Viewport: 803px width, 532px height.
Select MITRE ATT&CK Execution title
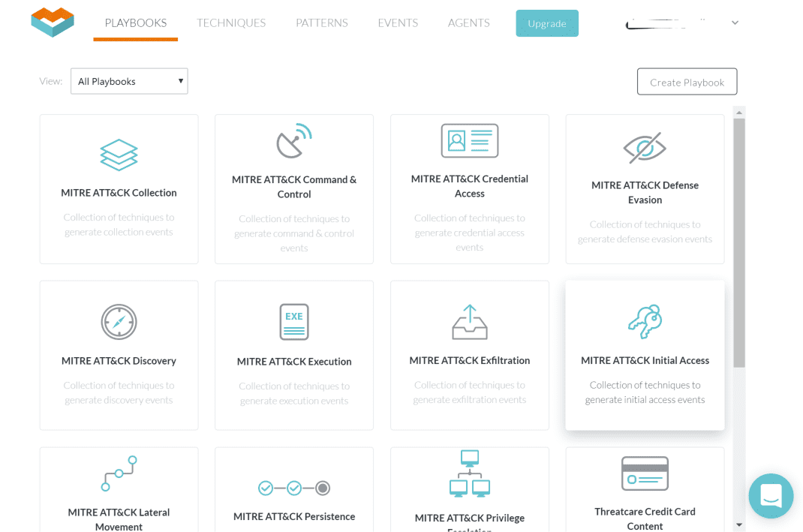(x=294, y=362)
